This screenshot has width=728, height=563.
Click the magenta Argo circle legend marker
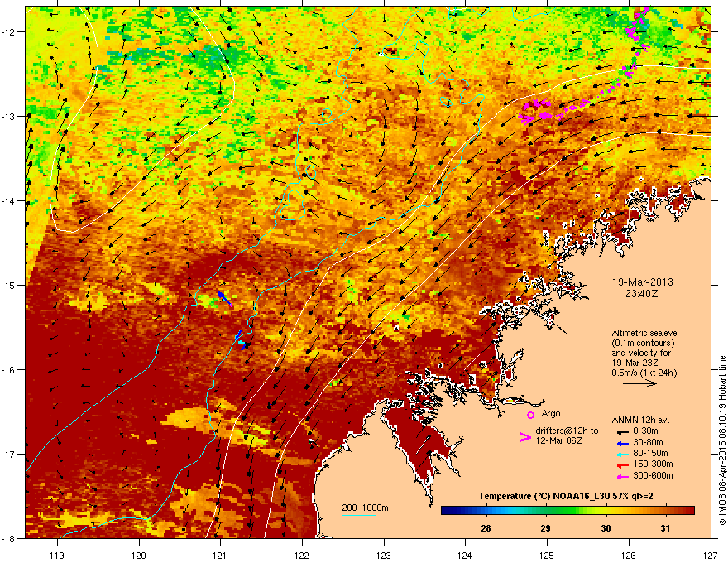530,415
